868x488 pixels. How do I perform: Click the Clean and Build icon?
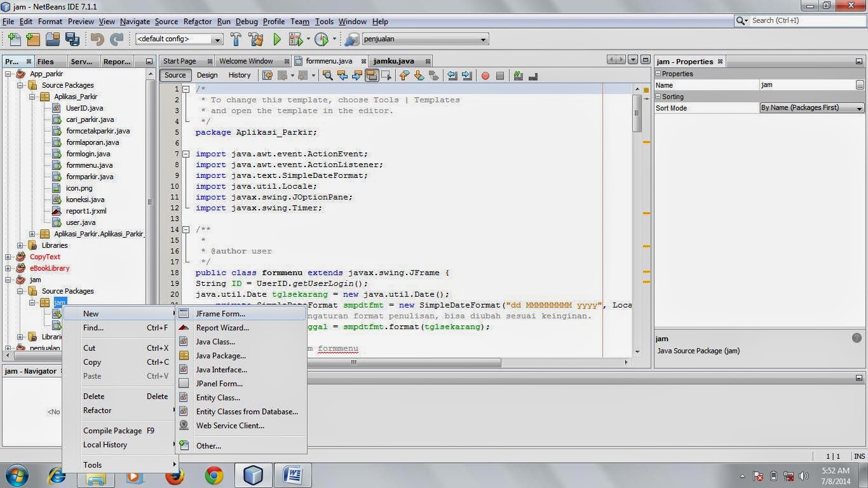pyautogui.click(x=255, y=39)
